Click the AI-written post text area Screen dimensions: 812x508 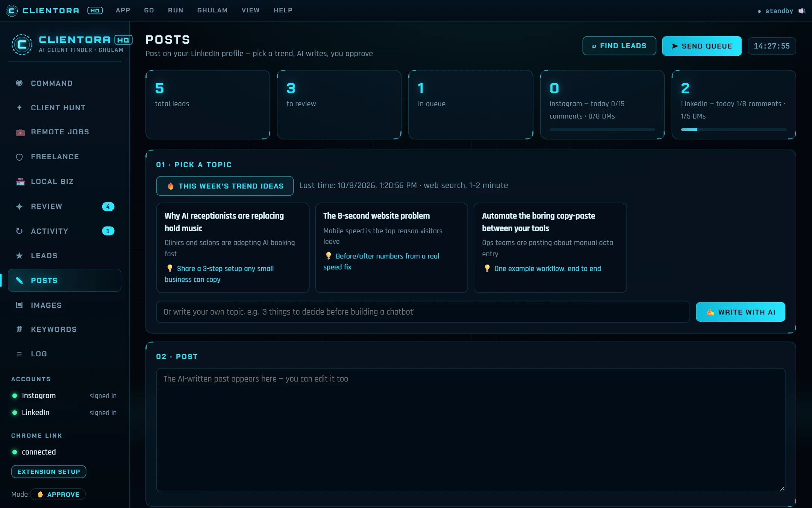point(471,430)
